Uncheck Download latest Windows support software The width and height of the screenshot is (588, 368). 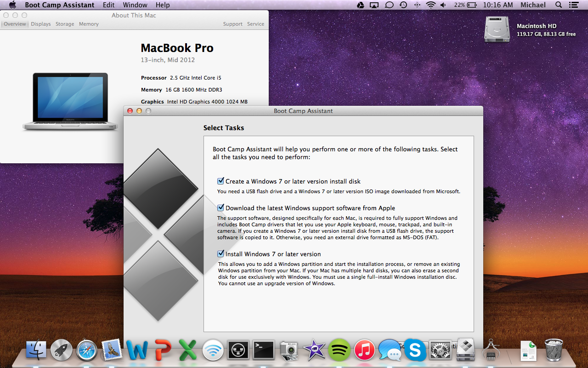point(221,208)
